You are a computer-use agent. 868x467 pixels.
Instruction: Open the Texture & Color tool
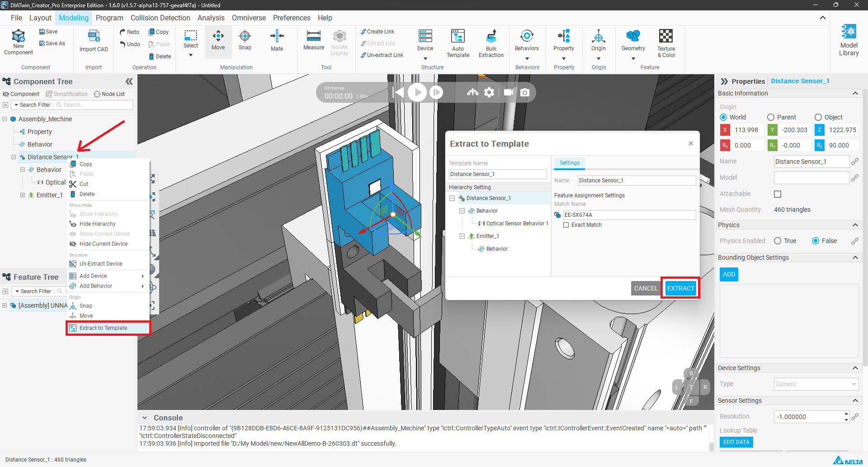tap(666, 43)
